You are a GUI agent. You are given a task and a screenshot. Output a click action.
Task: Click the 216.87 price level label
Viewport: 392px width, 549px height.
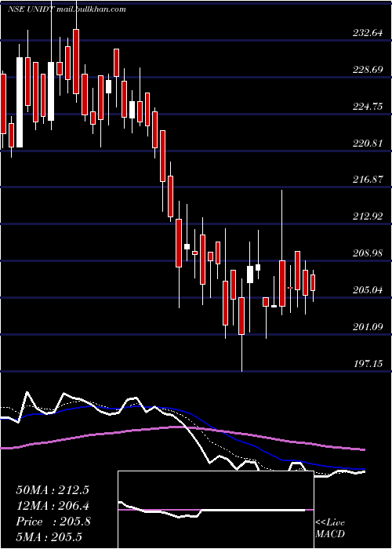point(368,180)
